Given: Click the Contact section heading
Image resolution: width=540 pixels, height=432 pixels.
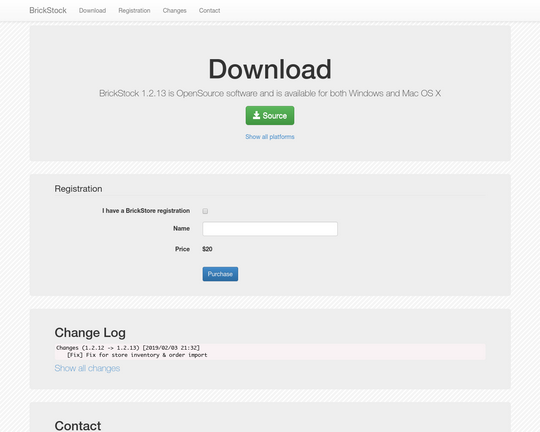Looking at the screenshot, I should 78,426.
